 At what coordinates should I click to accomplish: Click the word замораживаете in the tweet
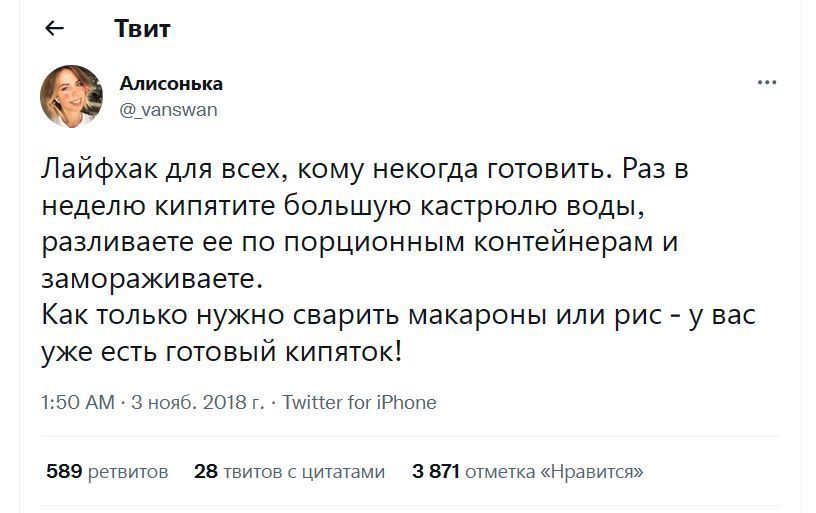[152, 279]
